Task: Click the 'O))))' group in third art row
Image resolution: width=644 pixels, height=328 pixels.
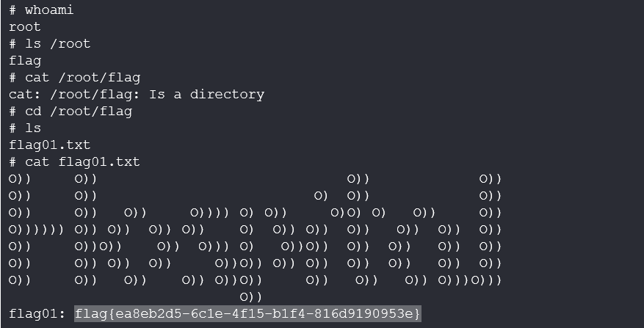Action: (x=209, y=213)
